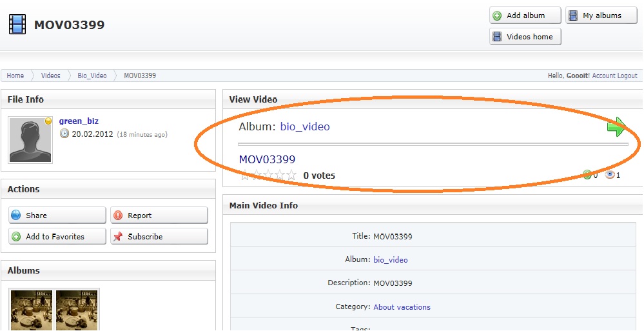Open Bio_Video breadcrumb item
The image size is (644, 331).
click(x=92, y=75)
